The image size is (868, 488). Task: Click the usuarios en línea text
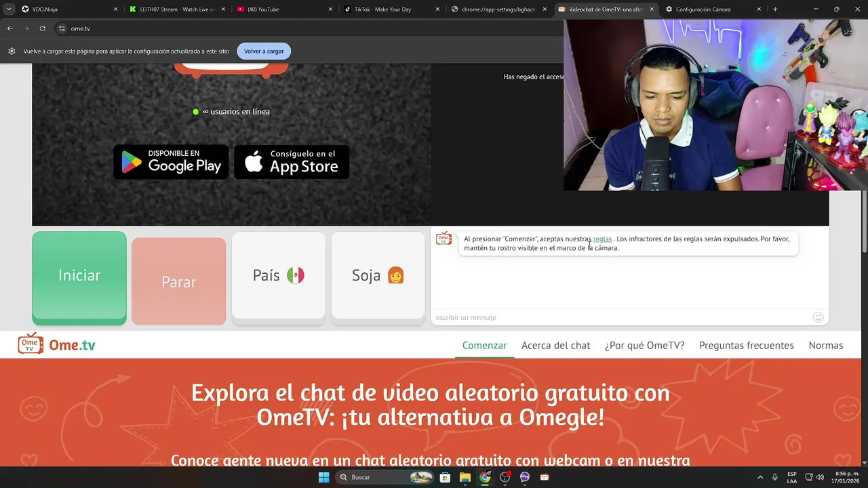click(x=236, y=112)
